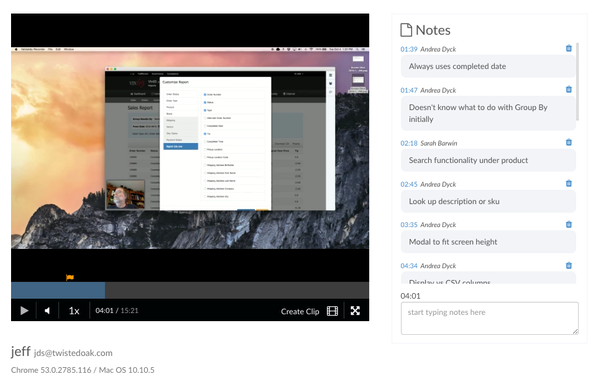Click the 'start typing notes here' field
This screenshot has width=600, height=381.
489,318
